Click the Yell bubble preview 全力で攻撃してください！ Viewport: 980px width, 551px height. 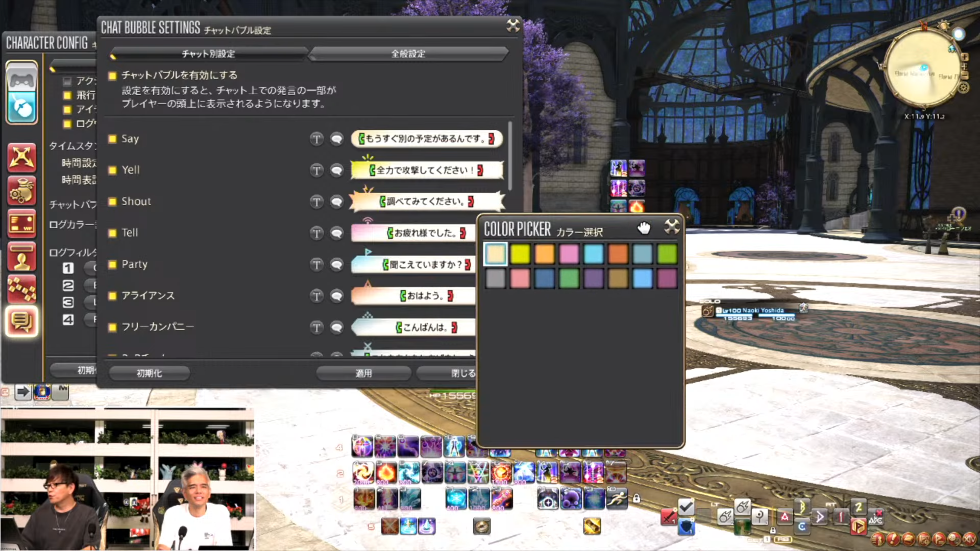426,170
